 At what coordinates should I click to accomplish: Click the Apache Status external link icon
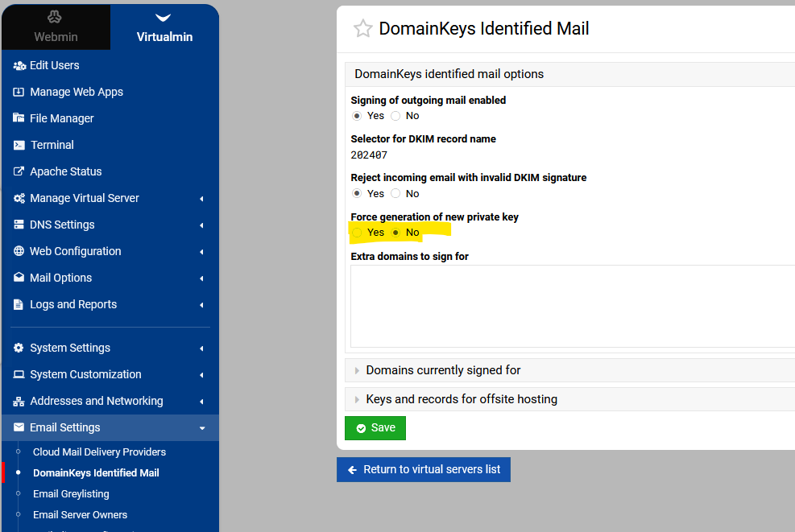(x=19, y=171)
